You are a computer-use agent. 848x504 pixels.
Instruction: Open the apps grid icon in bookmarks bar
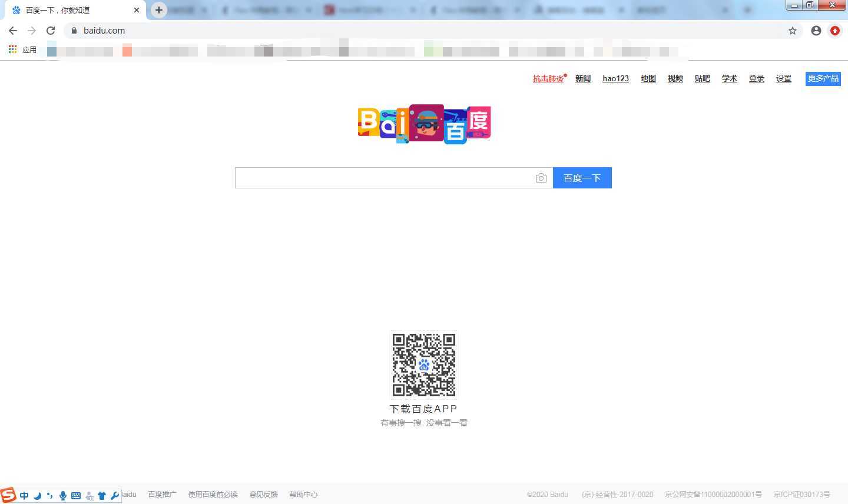[x=12, y=49]
